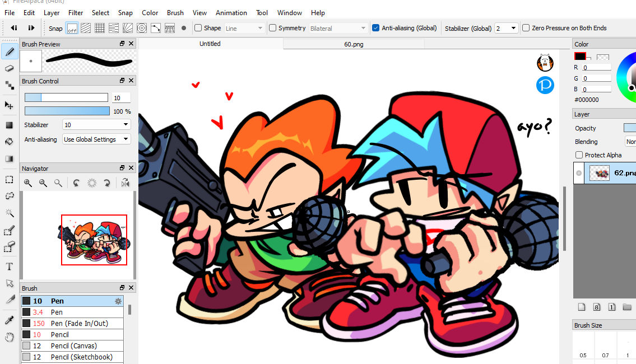Select the Lasso tool
Viewport: 636px width, 364px height.
10,196
